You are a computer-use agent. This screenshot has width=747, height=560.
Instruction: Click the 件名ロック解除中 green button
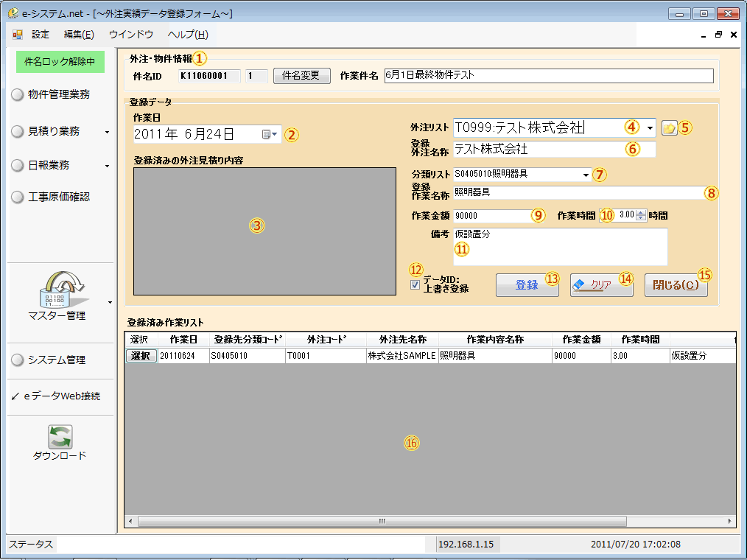click(60, 62)
